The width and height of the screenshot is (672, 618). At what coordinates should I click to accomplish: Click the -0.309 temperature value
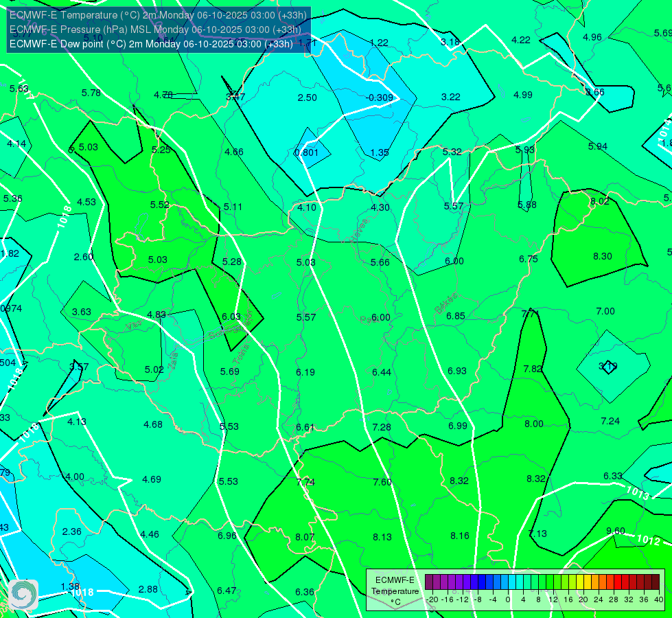[380, 98]
